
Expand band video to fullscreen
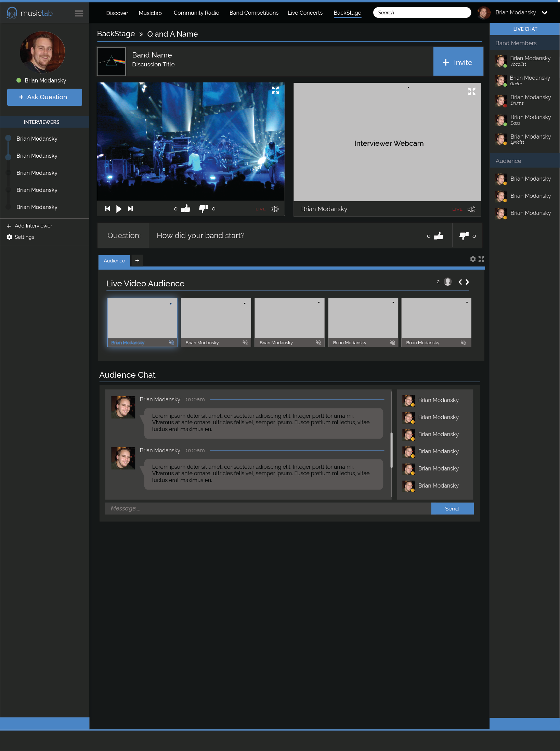(275, 90)
